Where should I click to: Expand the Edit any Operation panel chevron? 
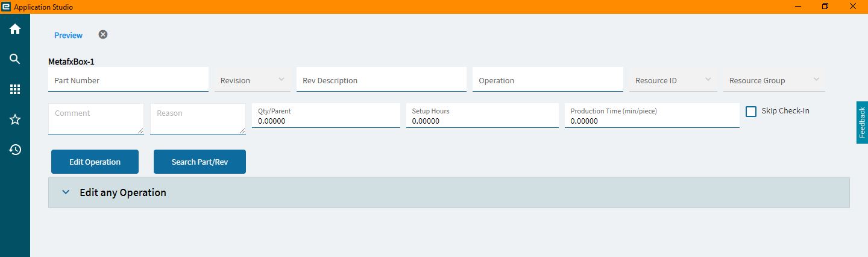coord(66,192)
